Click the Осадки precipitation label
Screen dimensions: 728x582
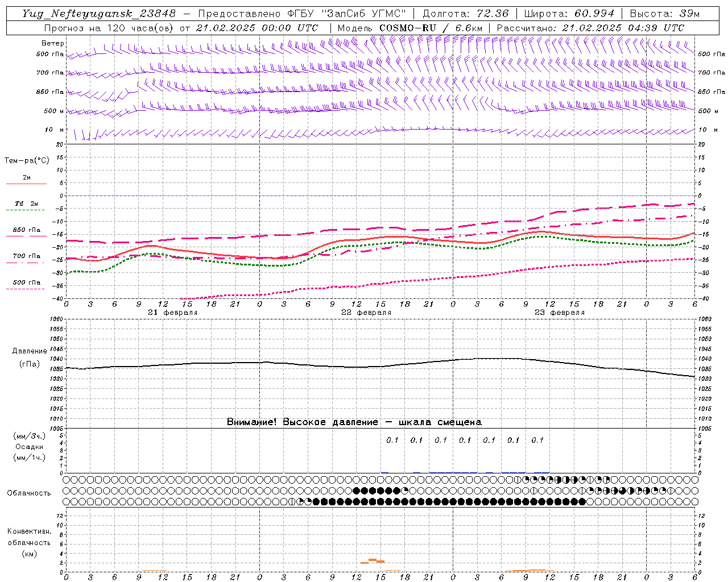click(x=30, y=447)
